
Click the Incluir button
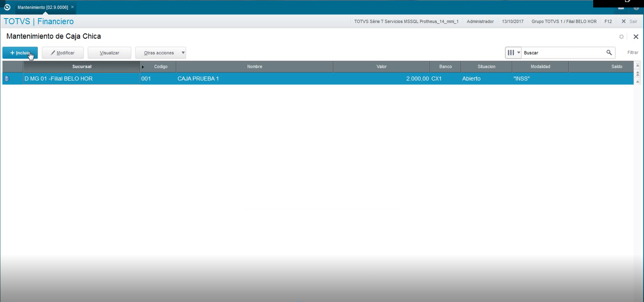(x=20, y=53)
